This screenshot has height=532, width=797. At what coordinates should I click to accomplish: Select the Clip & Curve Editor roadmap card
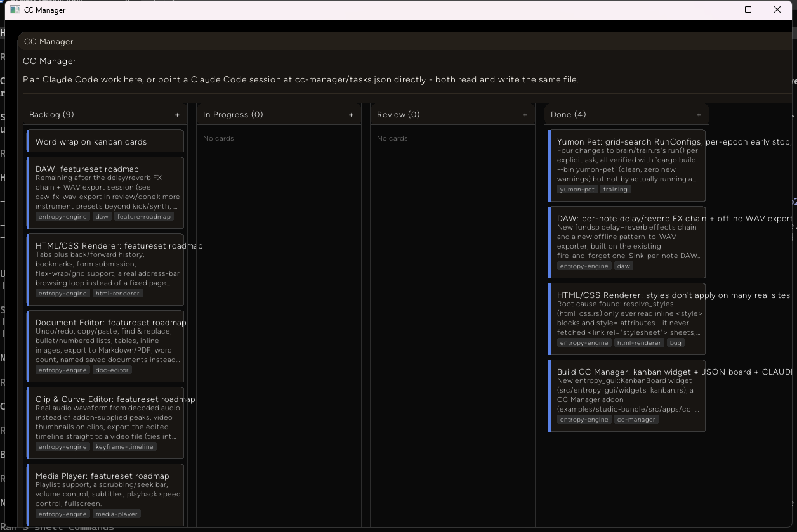tap(105, 423)
